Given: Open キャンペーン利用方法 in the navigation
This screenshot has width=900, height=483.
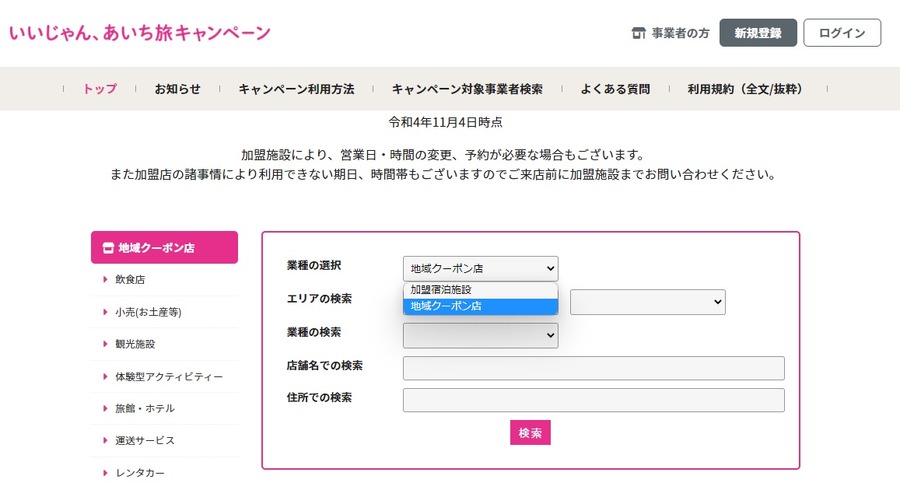Looking at the screenshot, I should (x=296, y=89).
